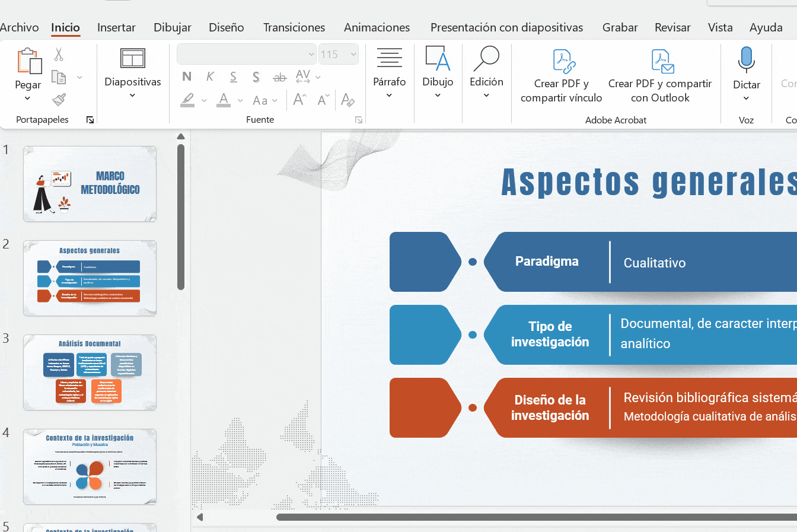The height and width of the screenshot is (532, 797).
Task: Click the clear all formatting icon
Action: (348, 100)
